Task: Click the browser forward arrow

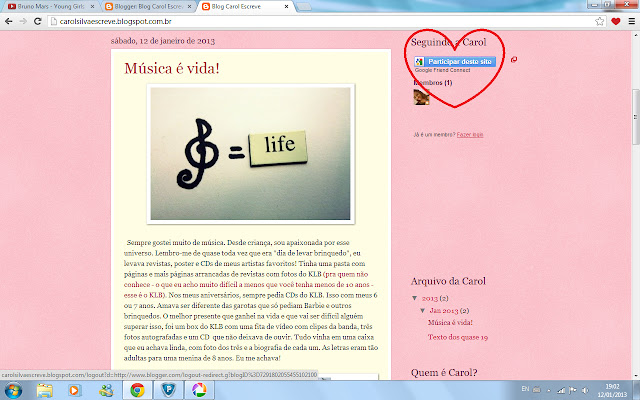Action: (23, 21)
